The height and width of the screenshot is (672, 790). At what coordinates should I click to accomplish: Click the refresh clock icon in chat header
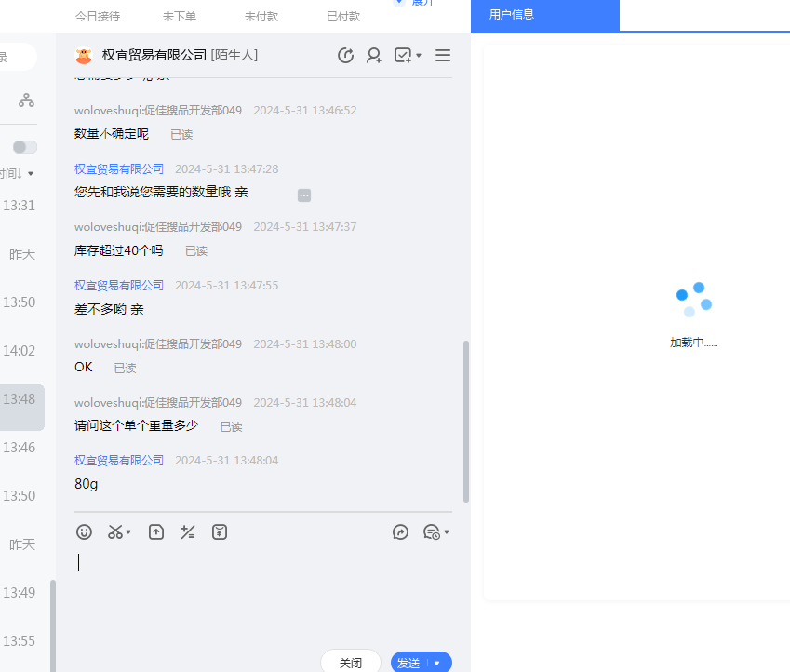[345, 56]
